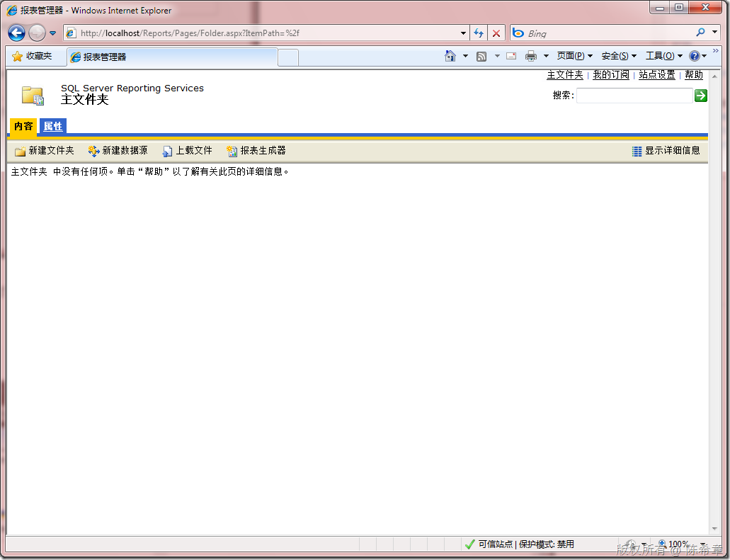The image size is (730, 560).
Task: Click the page scrollbar up arrow
Action: point(714,76)
